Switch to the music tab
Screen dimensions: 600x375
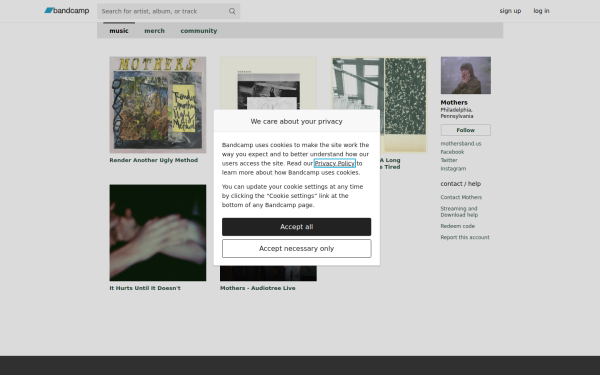coord(119,31)
